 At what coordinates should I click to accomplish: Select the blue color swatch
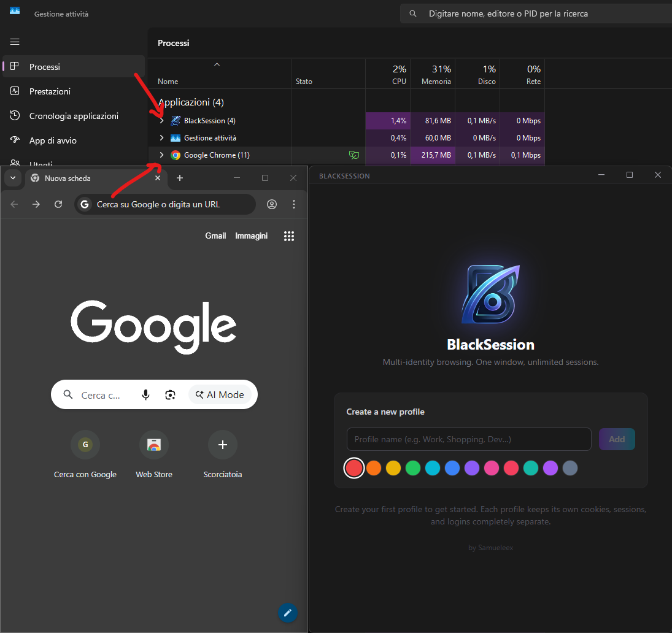tap(452, 468)
